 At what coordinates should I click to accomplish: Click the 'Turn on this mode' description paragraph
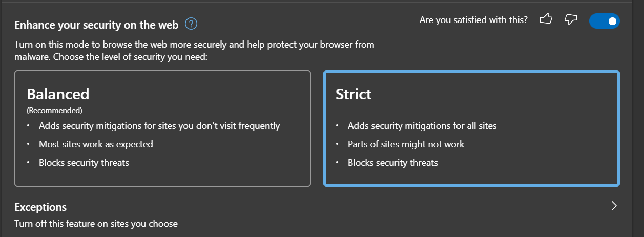click(x=194, y=51)
